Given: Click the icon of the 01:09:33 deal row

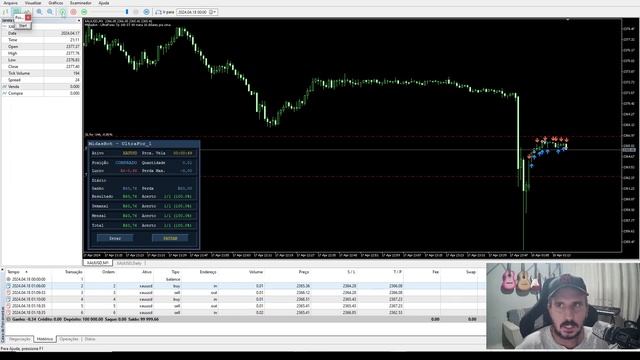Looking at the screenshot, I should click(x=9, y=293).
